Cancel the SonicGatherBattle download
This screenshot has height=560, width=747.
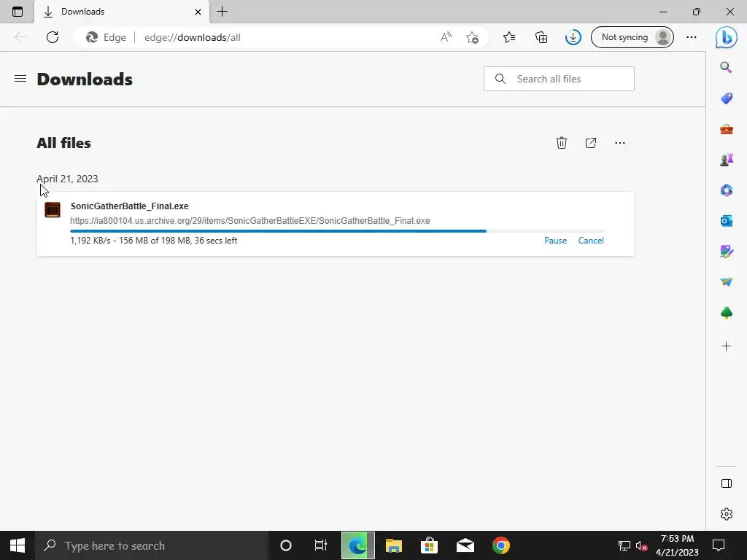click(591, 241)
